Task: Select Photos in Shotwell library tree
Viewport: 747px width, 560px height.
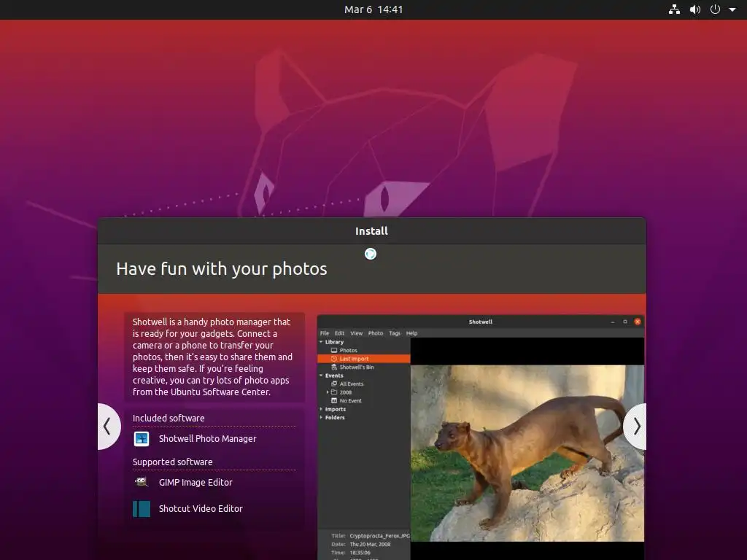Action: coord(348,351)
